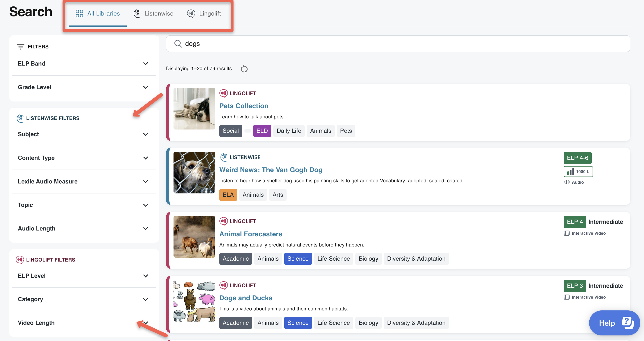Click Life Science tag on Animal Forecasters card

334,259
